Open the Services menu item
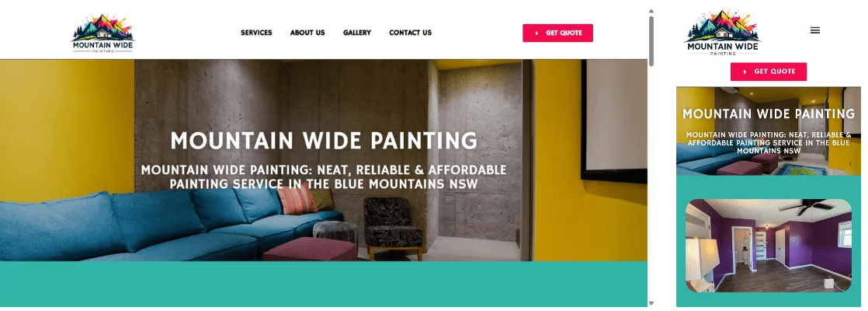This screenshot has width=868, height=311. click(256, 33)
